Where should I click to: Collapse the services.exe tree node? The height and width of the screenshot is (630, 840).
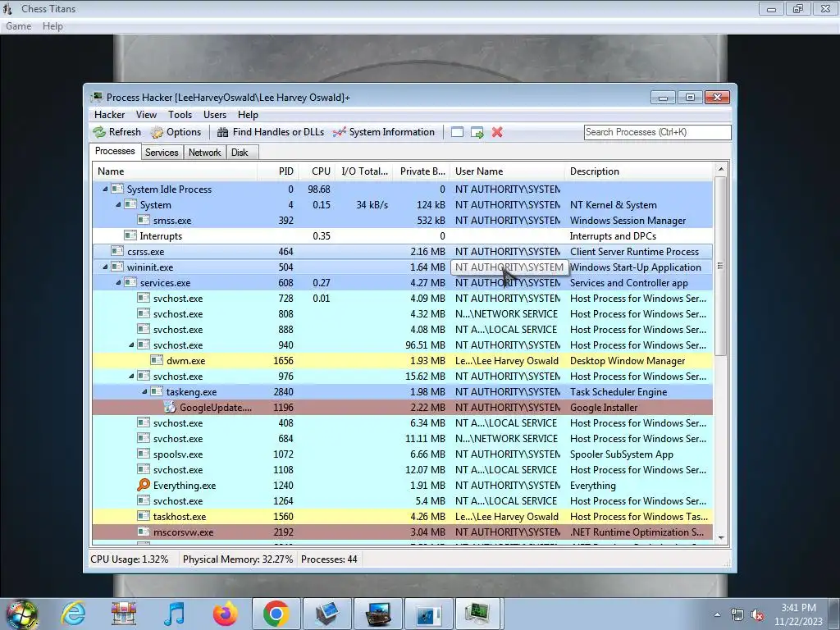click(x=118, y=282)
